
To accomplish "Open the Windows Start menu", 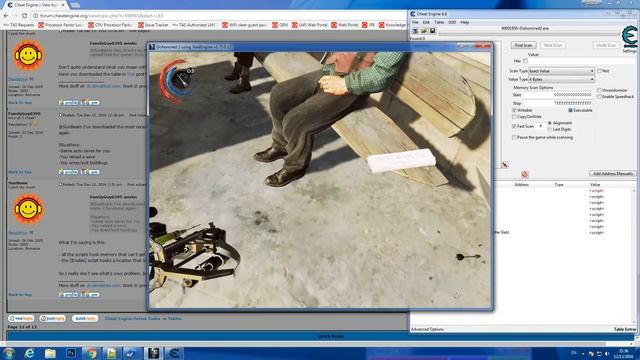I will coord(9,353).
